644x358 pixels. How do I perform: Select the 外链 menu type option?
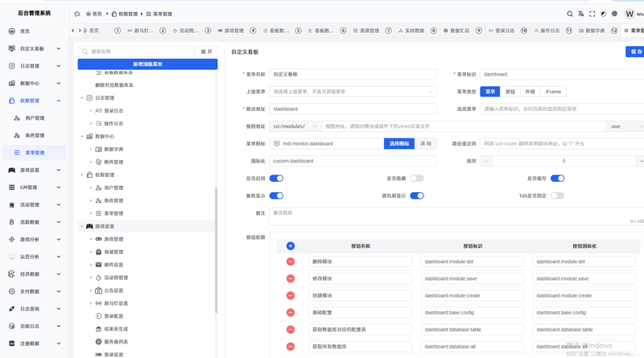click(x=530, y=92)
